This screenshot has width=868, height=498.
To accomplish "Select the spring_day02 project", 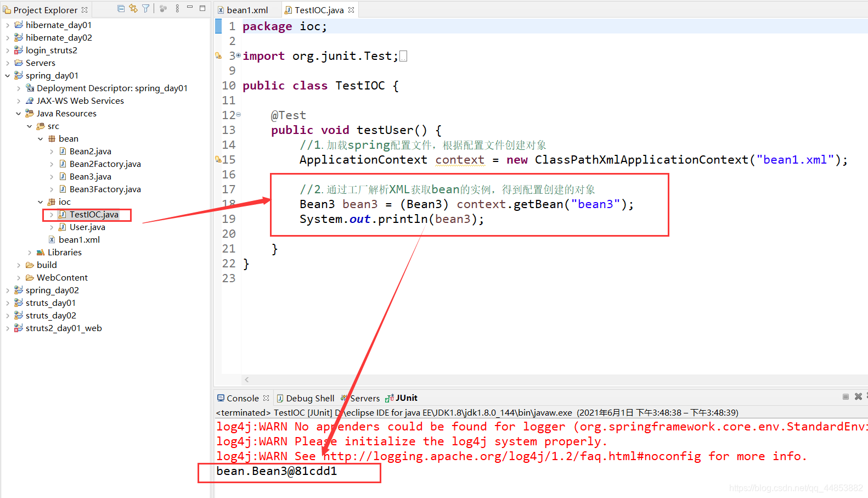I will click(x=52, y=290).
